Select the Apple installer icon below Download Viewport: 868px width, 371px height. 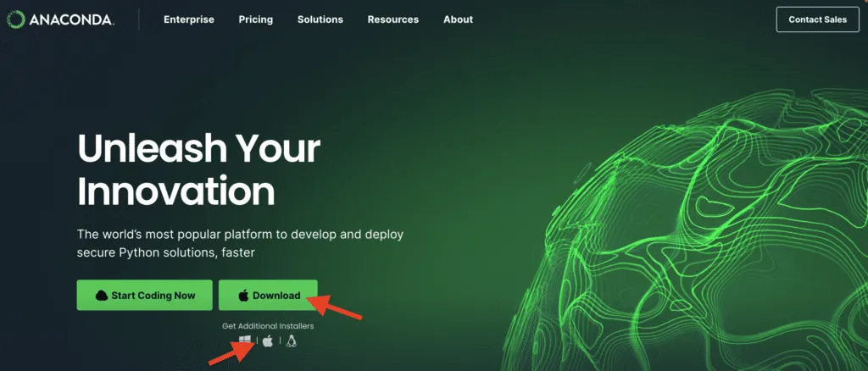click(x=268, y=341)
